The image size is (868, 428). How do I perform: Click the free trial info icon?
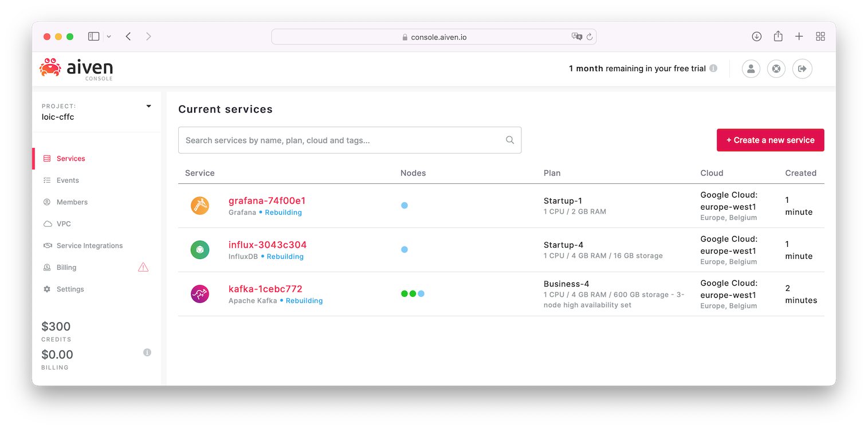pos(713,68)
